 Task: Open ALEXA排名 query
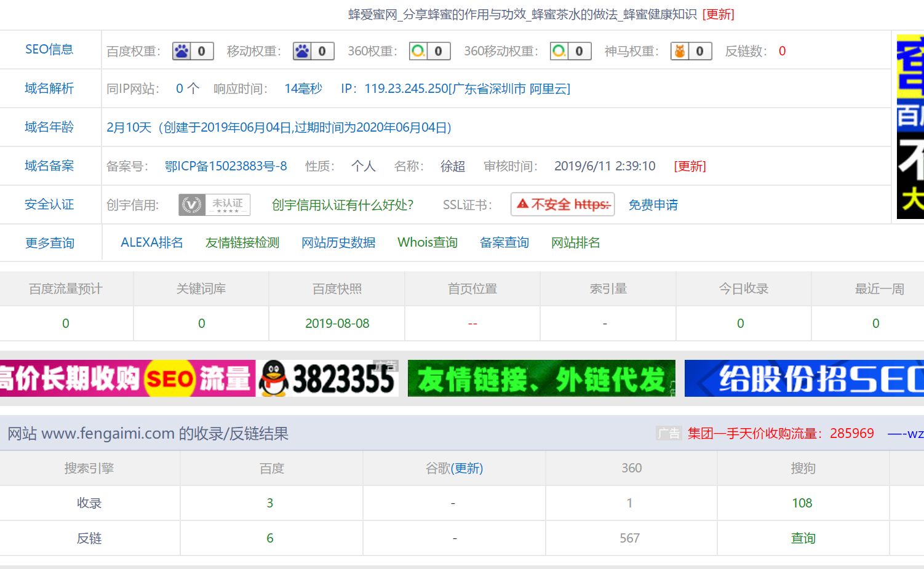click(152, 242)
